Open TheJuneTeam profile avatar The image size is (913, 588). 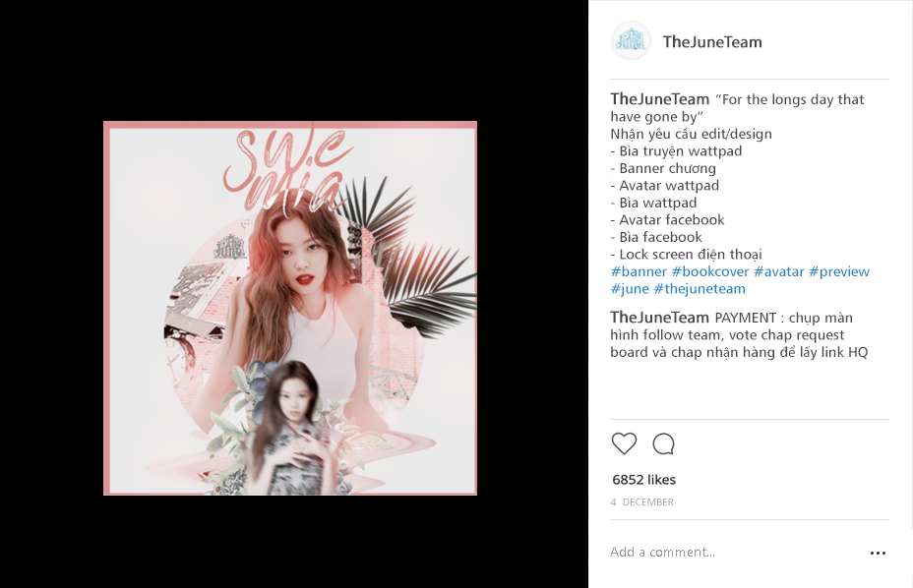click(631, 40)
